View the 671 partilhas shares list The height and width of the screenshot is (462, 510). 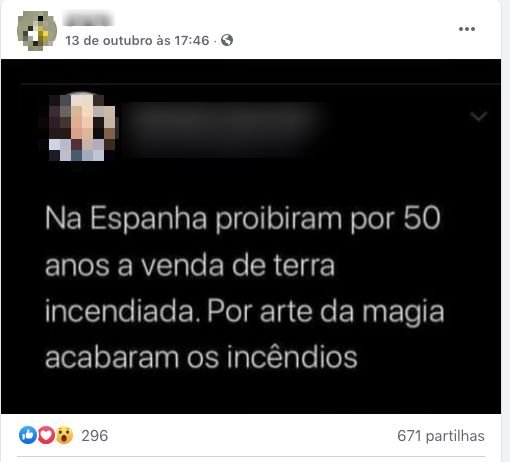[x=441, y=436]
